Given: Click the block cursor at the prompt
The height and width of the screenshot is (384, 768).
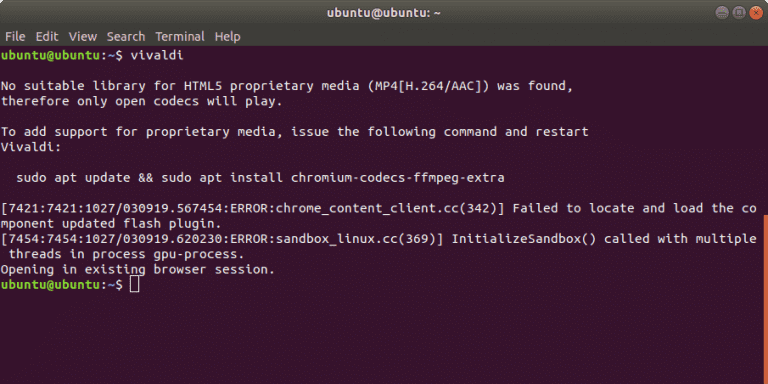Looking at the screenshot, I should 135,285.
